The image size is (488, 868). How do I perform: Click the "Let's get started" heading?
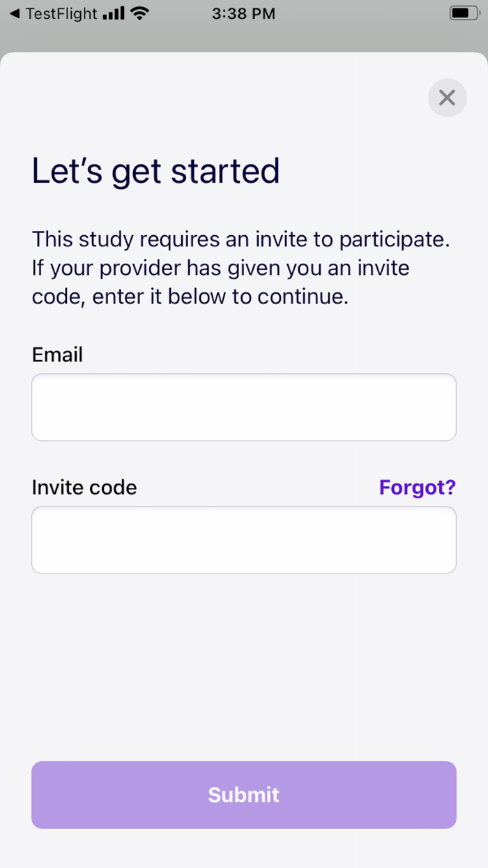(155, 172)
